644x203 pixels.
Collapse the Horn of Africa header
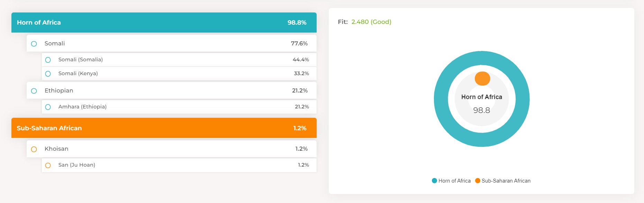(x=164, y=23)
